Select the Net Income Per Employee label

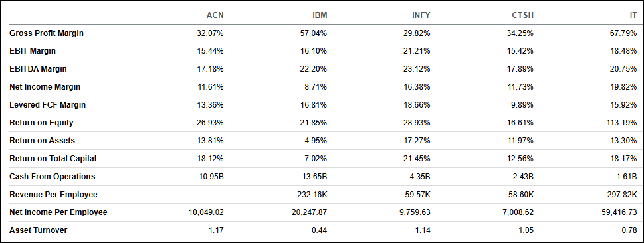click(x=58, y=212)
